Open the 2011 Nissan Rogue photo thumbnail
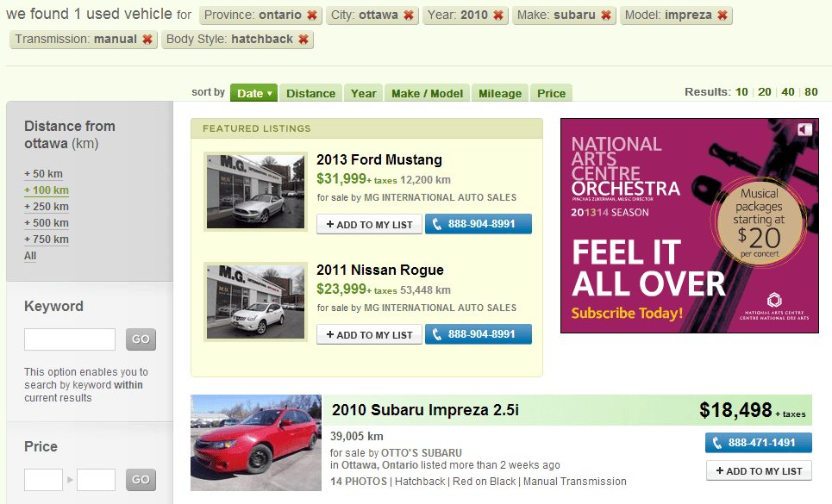This screenshot has width=832, height=504. click(x=255, y=302)
